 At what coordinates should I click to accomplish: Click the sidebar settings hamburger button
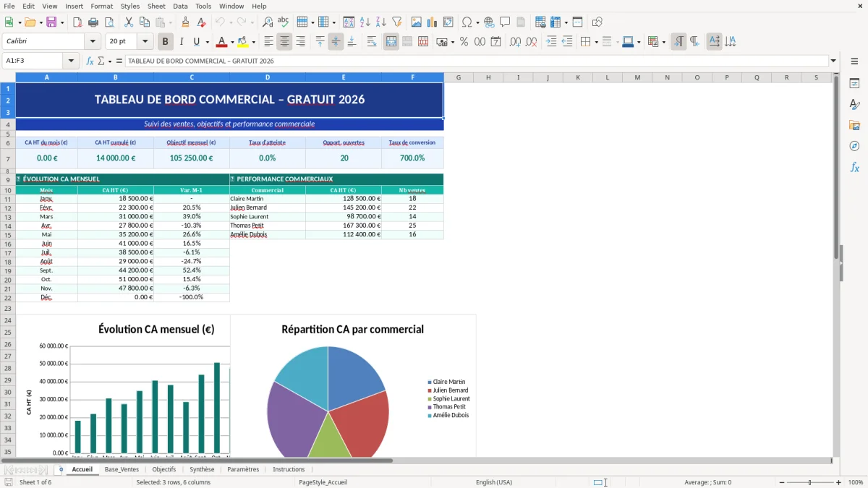(854, 61)
